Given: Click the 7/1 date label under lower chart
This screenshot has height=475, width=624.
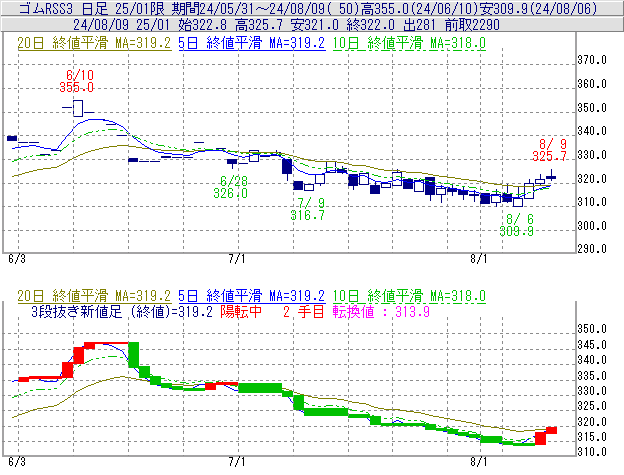Looking at the screenshot, I should click(x=237, y=462).
